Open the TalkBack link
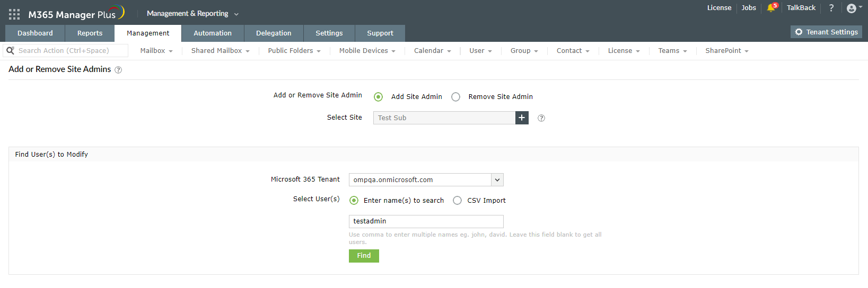The image size is (868, 288). point(801,8)
